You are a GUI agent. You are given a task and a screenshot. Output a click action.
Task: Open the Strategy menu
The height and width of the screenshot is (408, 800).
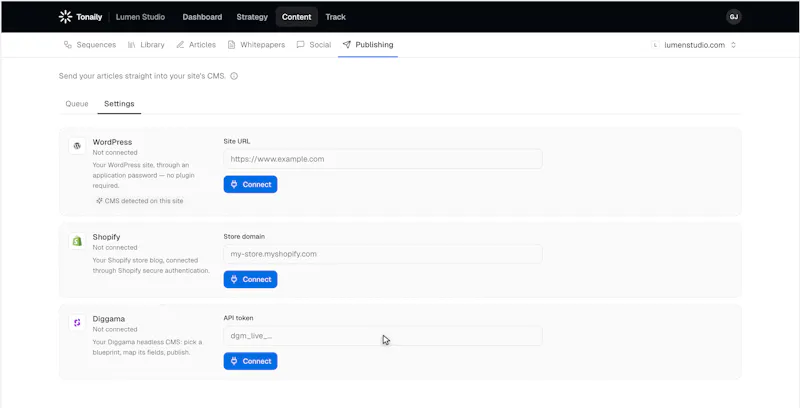pyautogui.click(x=252, y=17)
